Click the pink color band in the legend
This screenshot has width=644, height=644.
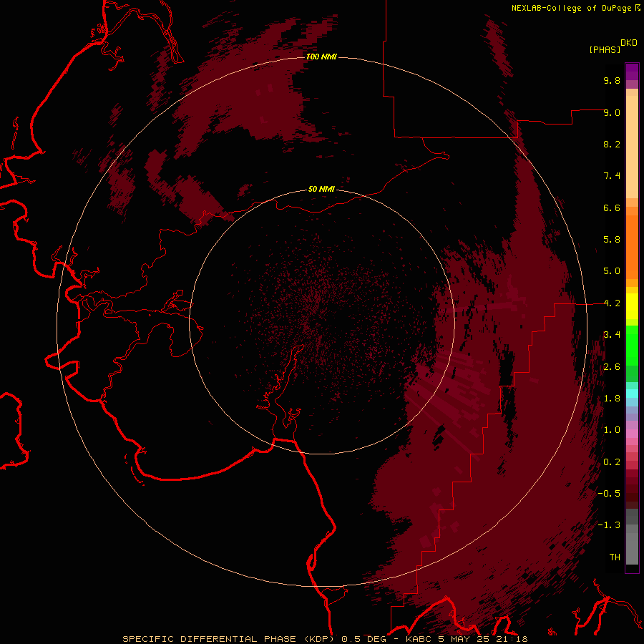[x=632, y=434]
